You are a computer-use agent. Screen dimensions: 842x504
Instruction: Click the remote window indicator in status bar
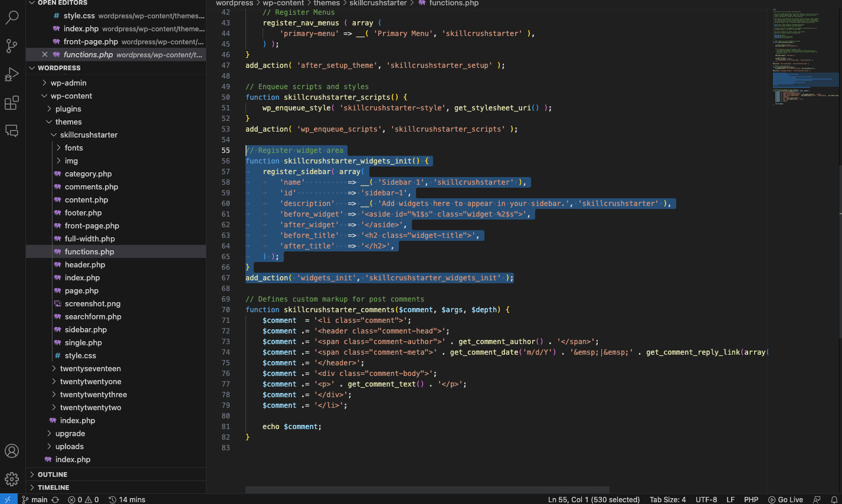tap(8, 499)
